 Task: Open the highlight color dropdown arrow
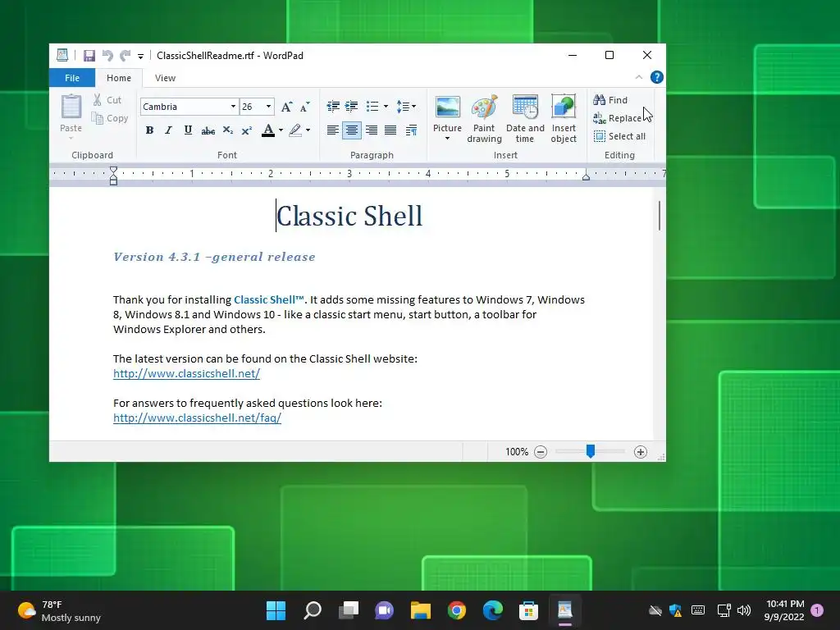(x=308, y=130)
